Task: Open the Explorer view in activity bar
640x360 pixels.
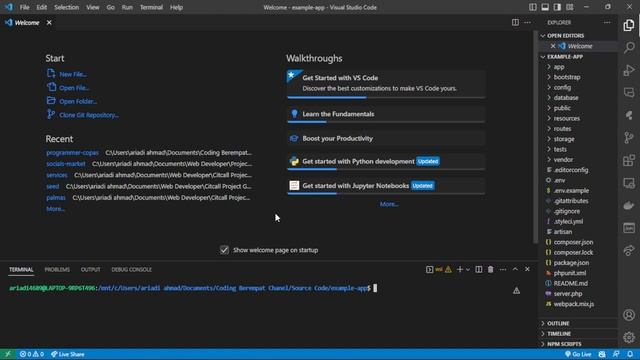Action: pyautogui.click(x=629, y=25)
